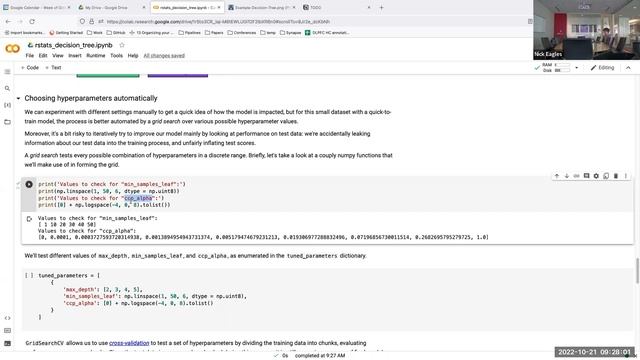Click the run indicator of tuned_parameters cell
640x360 pixels.
(29, 276)
